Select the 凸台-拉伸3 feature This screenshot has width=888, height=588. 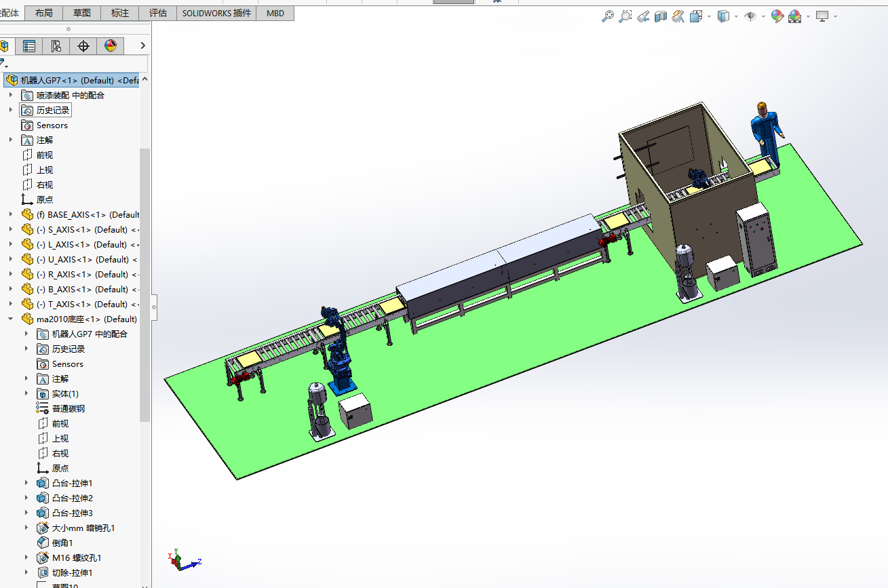pyautogui.click(x=65, y=513)
